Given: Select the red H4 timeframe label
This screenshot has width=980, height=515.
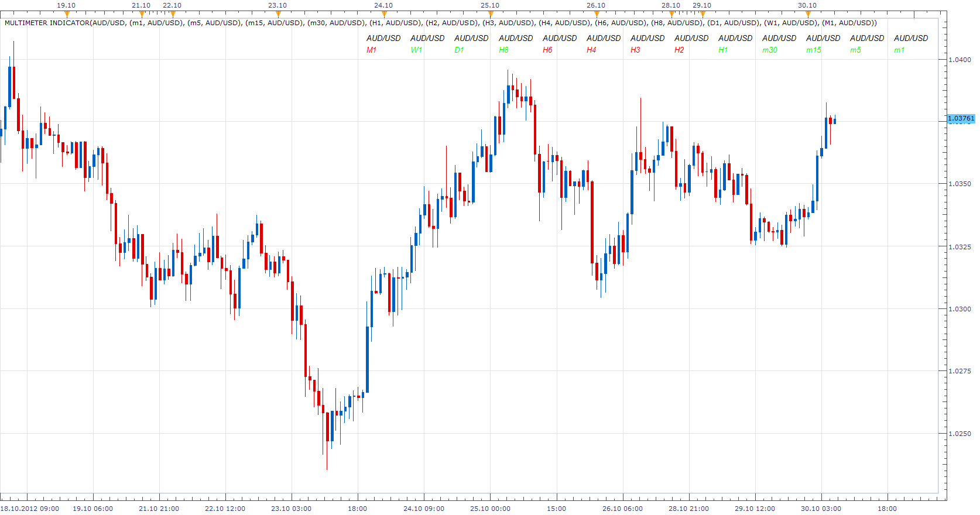Looking at the screenshot, I should pyautogui.click(x=591, y=50).
